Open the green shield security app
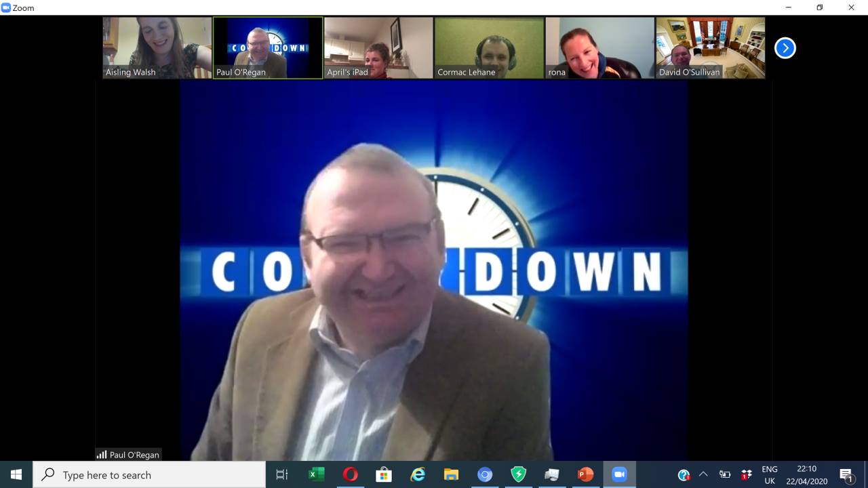This screenshot has height=488, width=868. click(x=518, y=474)
